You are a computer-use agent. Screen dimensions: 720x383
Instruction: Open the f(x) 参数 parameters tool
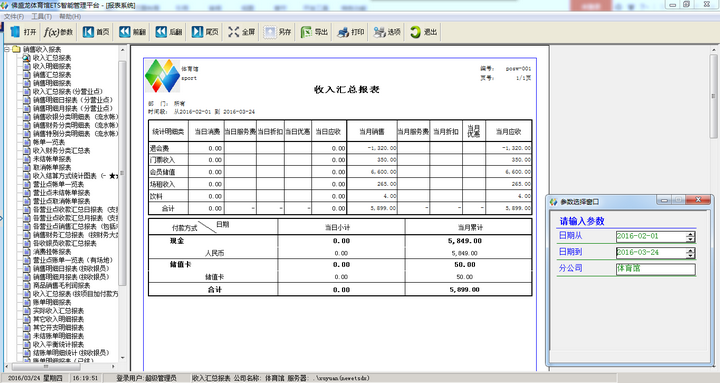tap(58, 32)
